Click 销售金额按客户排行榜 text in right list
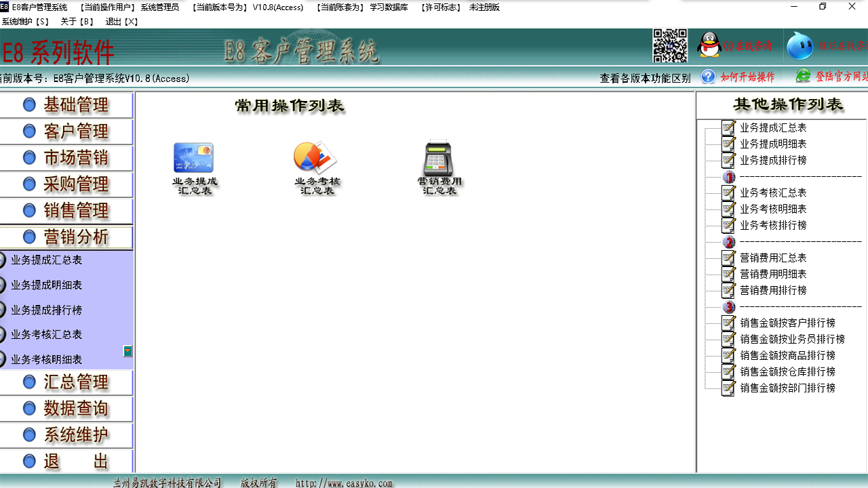Viewport: 868px width, 488px height. click(x=787, y=323)
